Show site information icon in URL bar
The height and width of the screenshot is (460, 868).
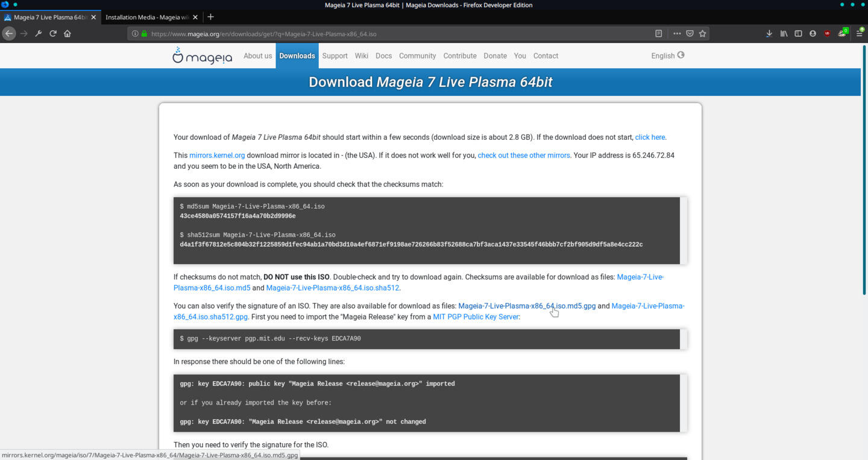135,34
